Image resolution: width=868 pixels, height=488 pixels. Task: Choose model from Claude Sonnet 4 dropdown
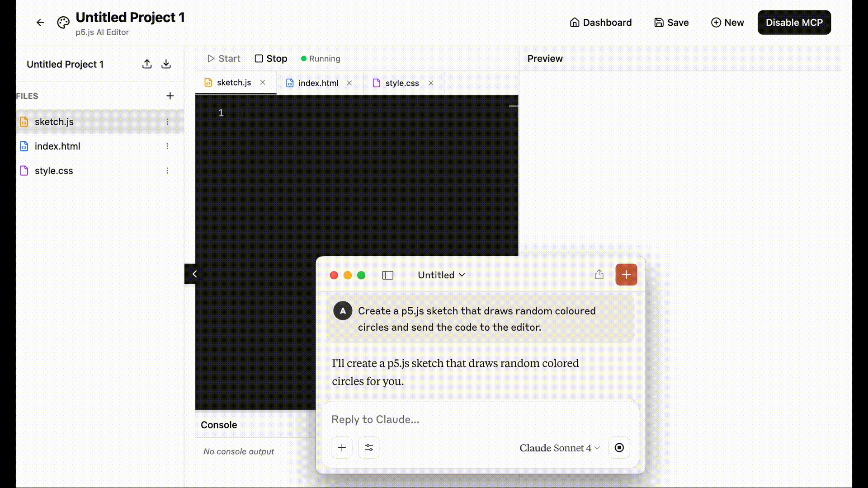[560, 448]
